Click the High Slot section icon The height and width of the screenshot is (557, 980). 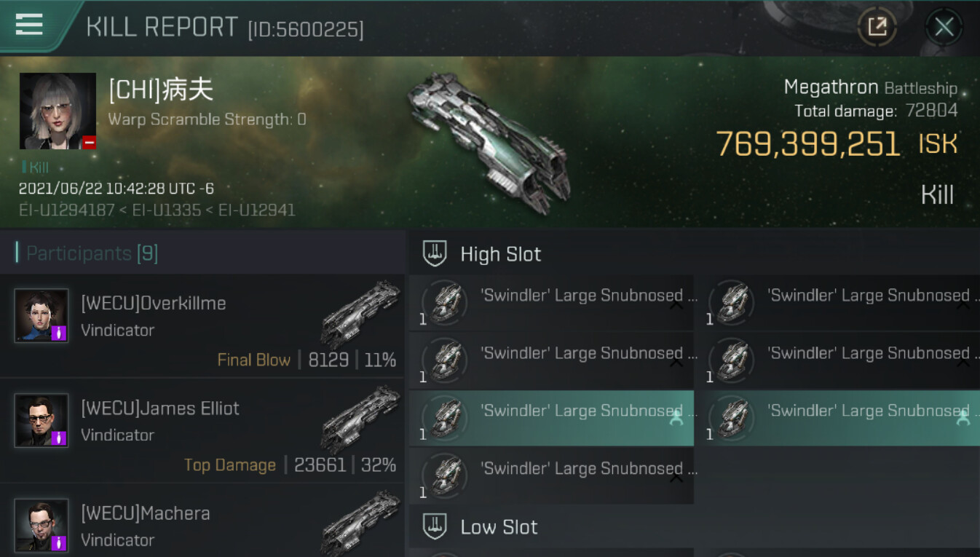tap(435, 254)
